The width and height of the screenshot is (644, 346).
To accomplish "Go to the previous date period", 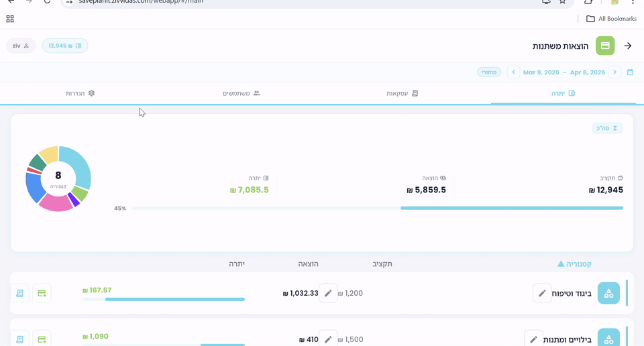I will point(513,72).
